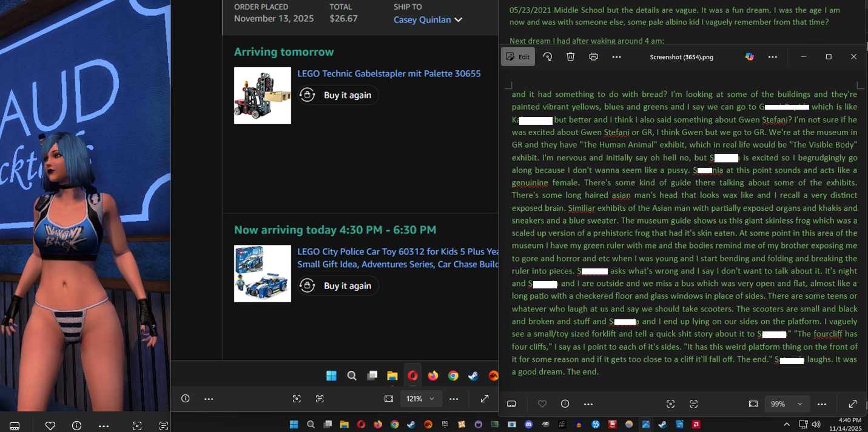The height and width of the screenshot is (432, 868).
Task: Rotate the Screenshot (3654).png image
Action: [548, 56]
